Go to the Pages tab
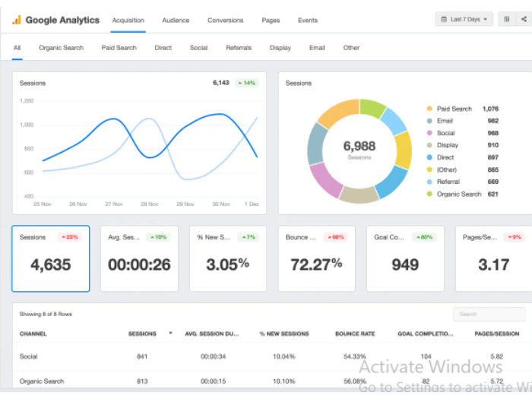Image resolution: width=532 pixels, height=399 pixels. coord(271,21)
